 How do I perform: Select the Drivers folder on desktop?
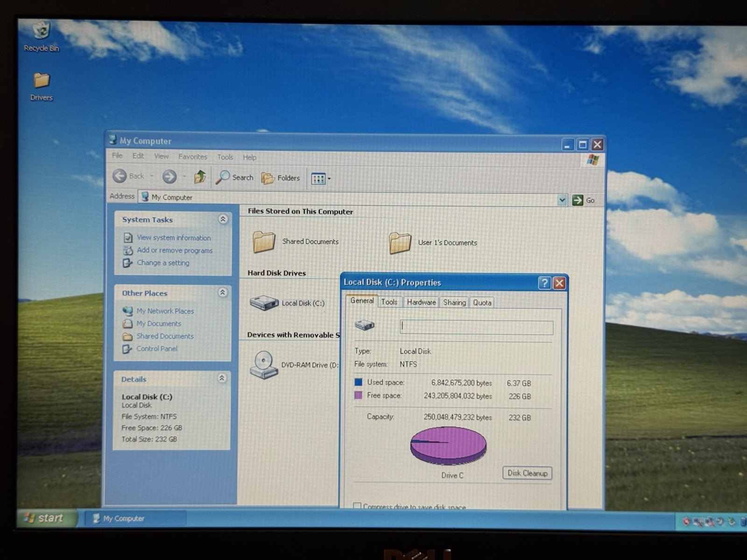(42, 87)
